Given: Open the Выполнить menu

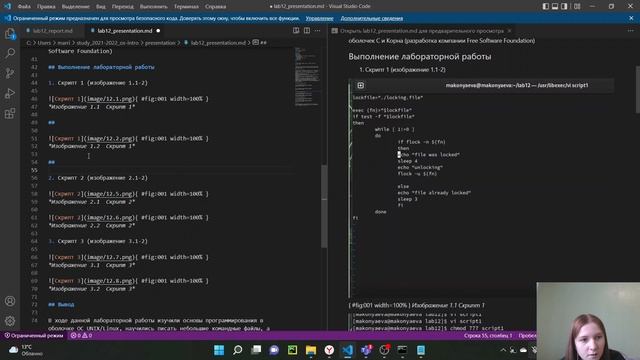Looking at the screenshot, I should click(153, 7).
